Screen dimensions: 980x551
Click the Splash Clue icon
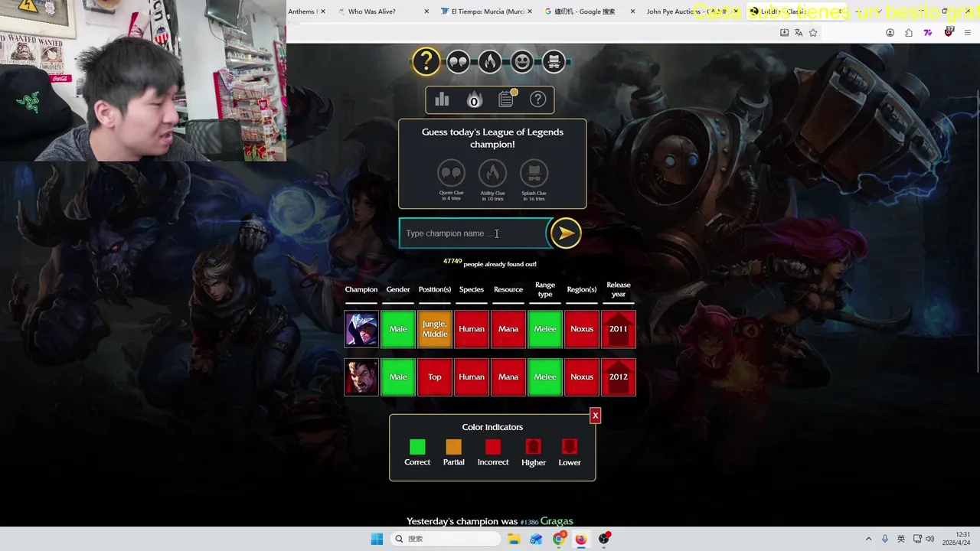[x=534, y=173]
